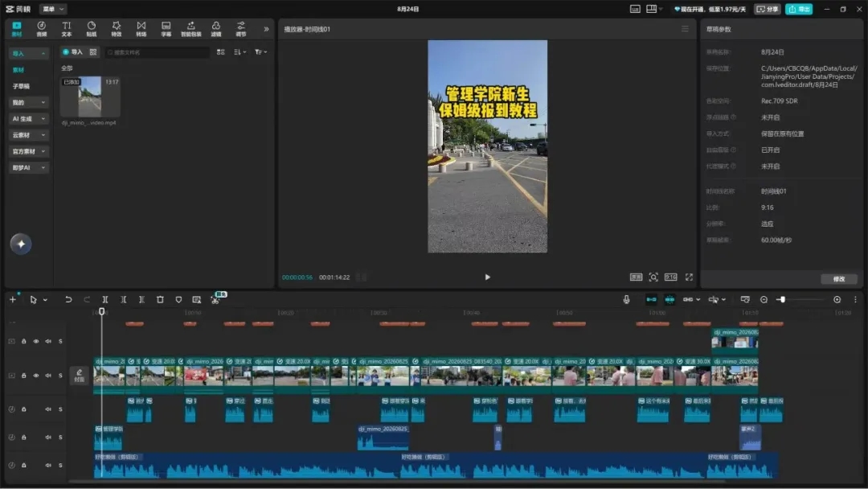Screen dimensions: 868x489
Task: Open the sort order dropdown in media panel
Action: [x=240, y=52]
